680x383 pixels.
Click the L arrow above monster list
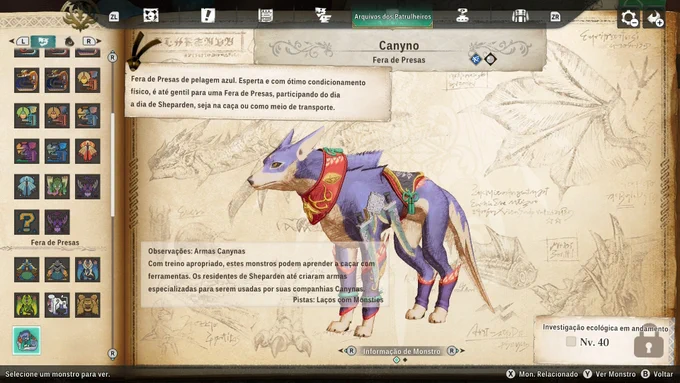point(20,42)
